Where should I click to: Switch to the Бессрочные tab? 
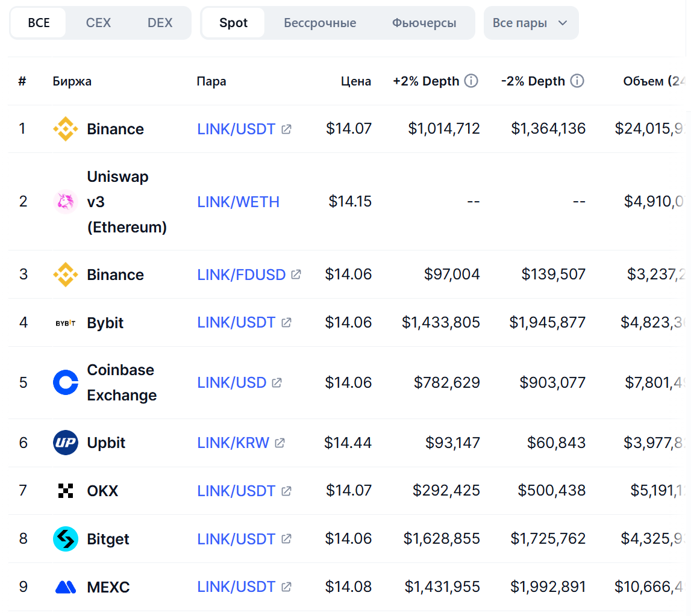click(320, 23)
